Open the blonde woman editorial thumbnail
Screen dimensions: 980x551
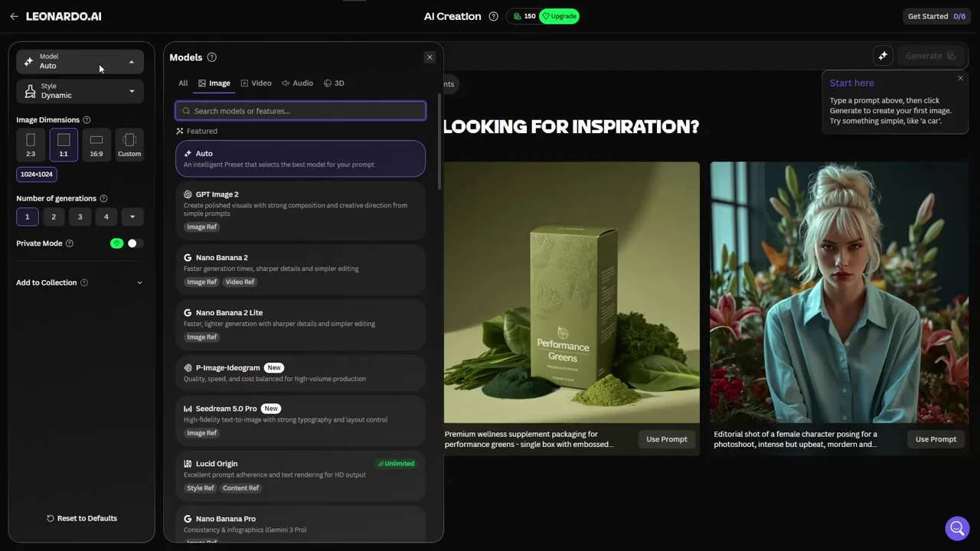tap(839, 292)
